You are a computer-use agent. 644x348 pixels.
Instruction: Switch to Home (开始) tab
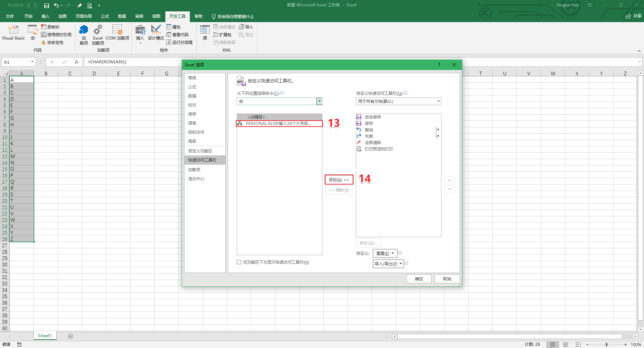(x=29, y=16)
